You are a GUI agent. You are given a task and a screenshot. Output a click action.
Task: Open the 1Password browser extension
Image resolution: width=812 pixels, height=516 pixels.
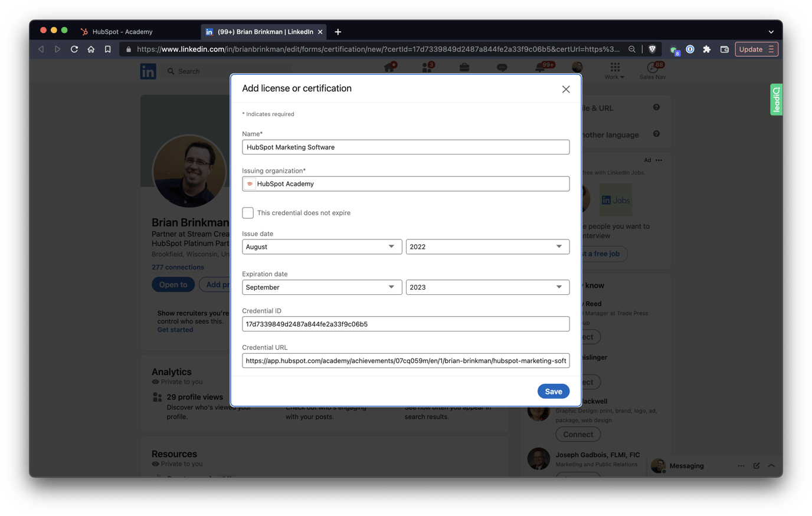(x=690, y=50)
